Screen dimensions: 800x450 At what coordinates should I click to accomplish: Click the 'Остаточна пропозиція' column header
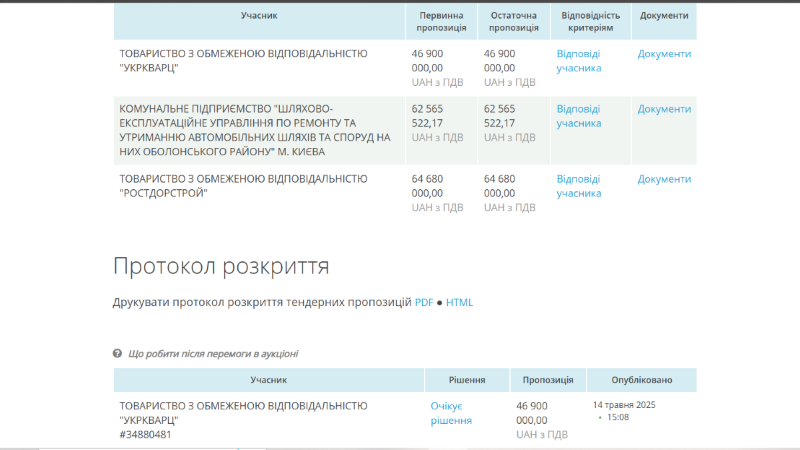pyautogui.click(x=514, y=21)
